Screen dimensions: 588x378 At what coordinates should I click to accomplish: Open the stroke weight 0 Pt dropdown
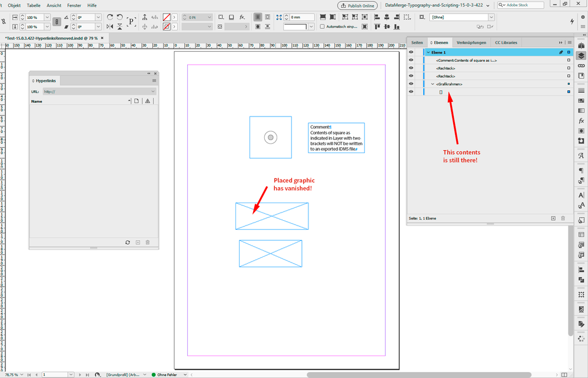pyautogui.click(x=210, y=17)
